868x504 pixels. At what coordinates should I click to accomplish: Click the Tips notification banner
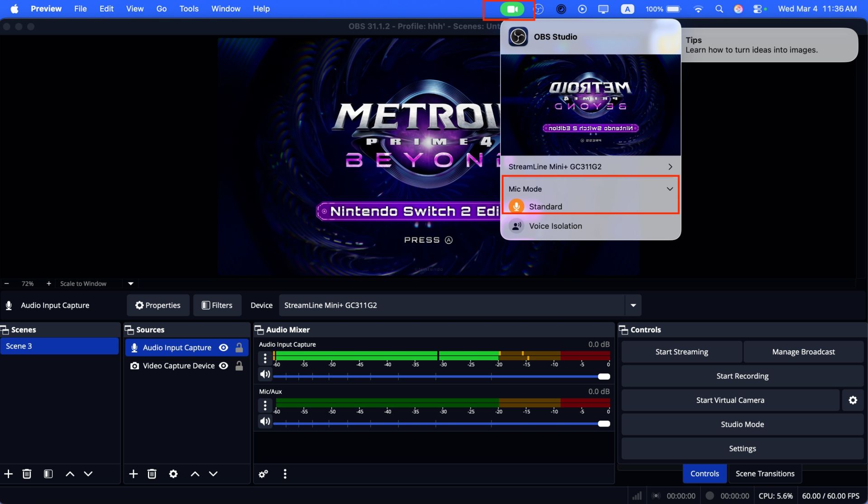[x=769, y=45]
